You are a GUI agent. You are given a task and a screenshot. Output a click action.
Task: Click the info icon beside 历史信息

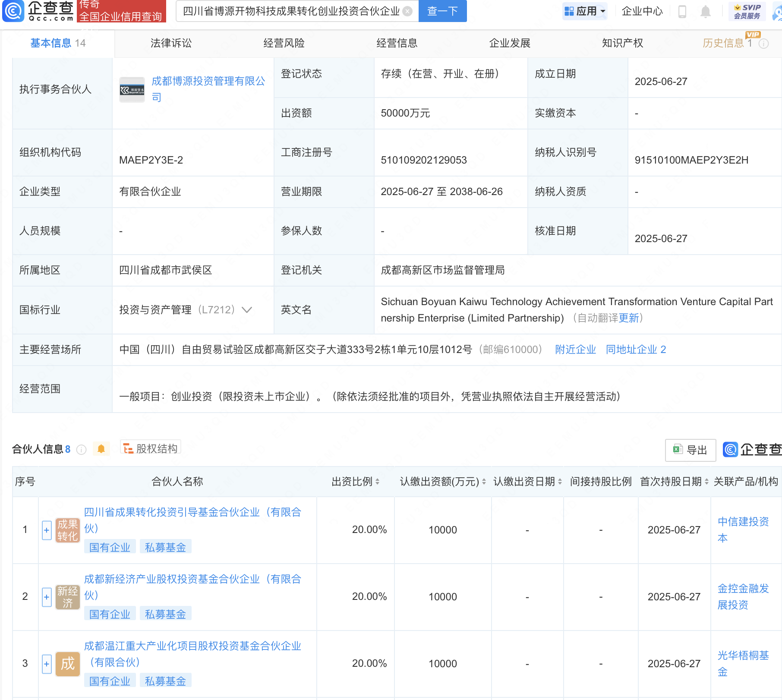(763, 44)
